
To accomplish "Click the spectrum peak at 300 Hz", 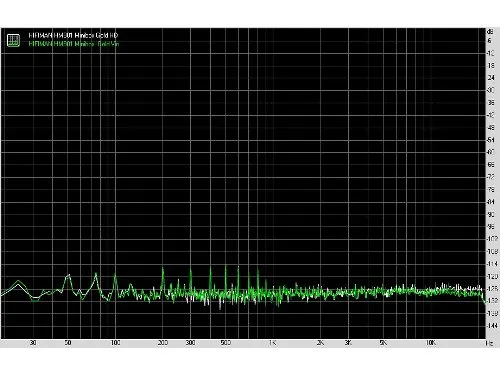I will (x=191, y=270).
